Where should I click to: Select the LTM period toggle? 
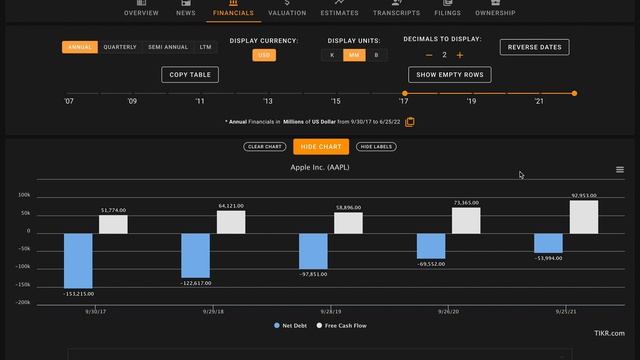205,47
